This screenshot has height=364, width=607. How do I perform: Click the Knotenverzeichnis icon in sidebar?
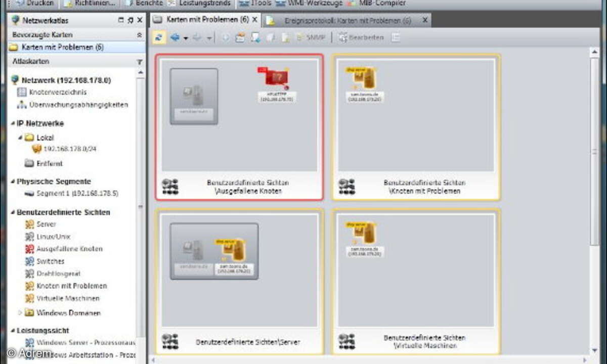pyautogui.click(x=21, y=92)
